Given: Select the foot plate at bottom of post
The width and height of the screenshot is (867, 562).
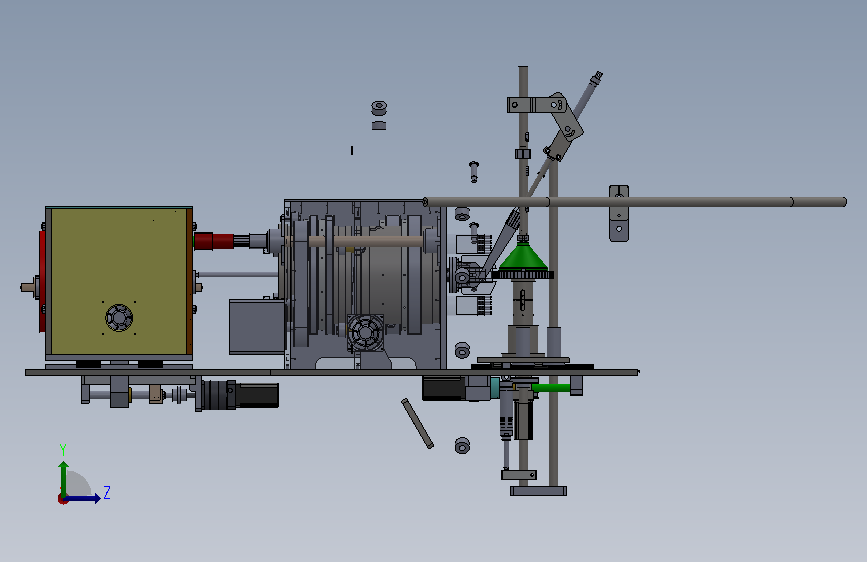Looking at the screenshot, I should pos(538,491).
